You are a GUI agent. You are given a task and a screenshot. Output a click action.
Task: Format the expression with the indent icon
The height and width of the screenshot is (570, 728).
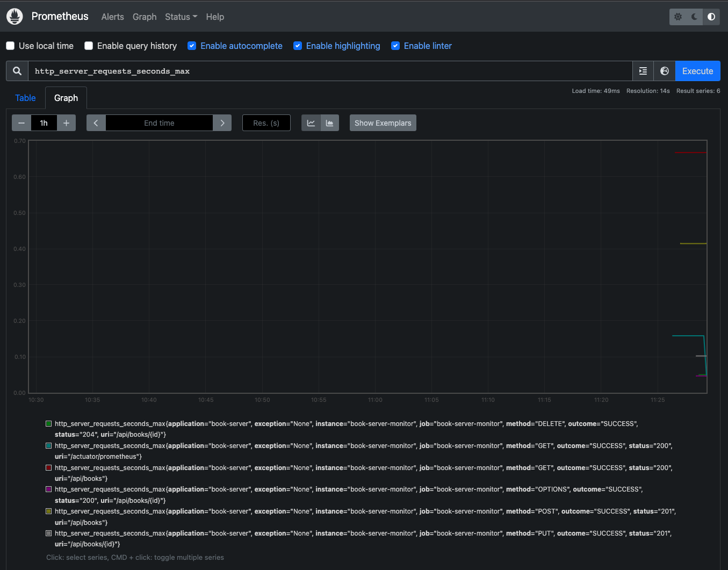pyautogui.click(x=643, y=71)
